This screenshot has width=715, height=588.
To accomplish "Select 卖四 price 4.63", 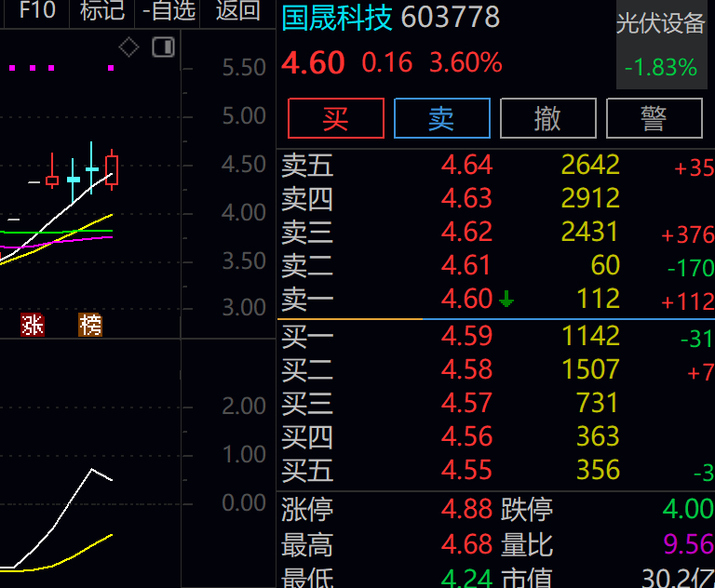I will (467, 198).
